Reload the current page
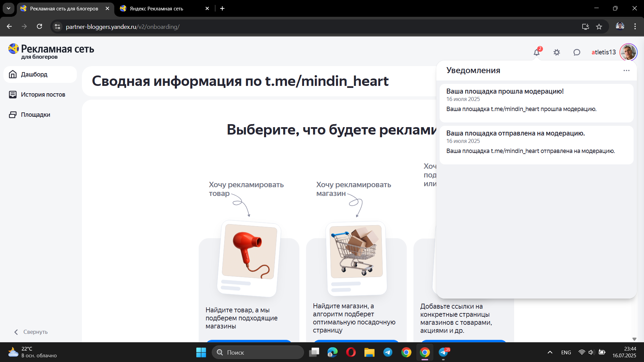 [x=40, y=27]
